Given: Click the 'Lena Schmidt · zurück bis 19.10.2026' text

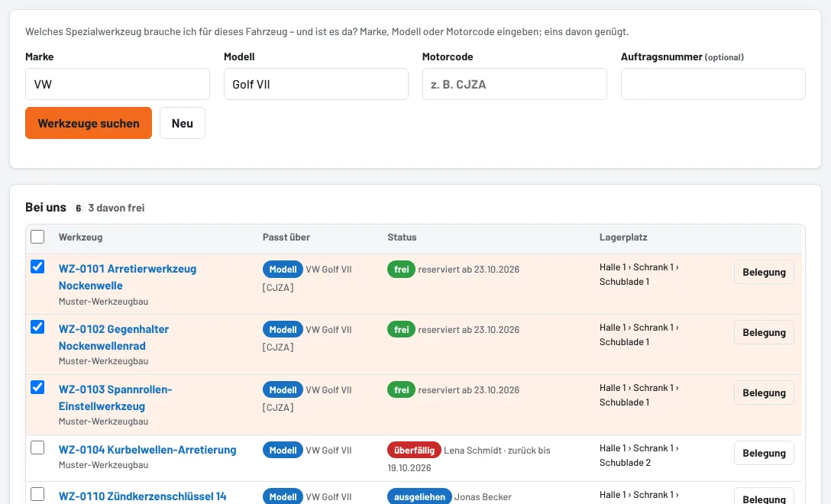Looking at the screenshot, I should (469, 459).
